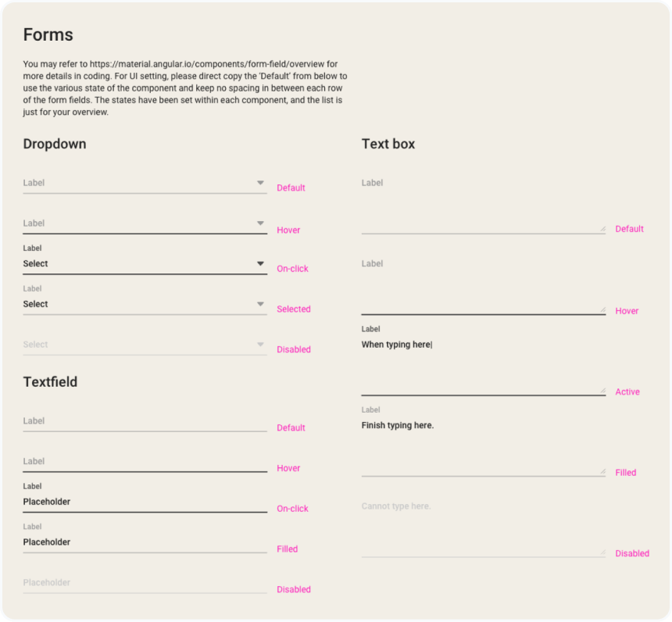Click the resize handle of the Hover text box
Screen dimensions: 672x622
point(602,310)
